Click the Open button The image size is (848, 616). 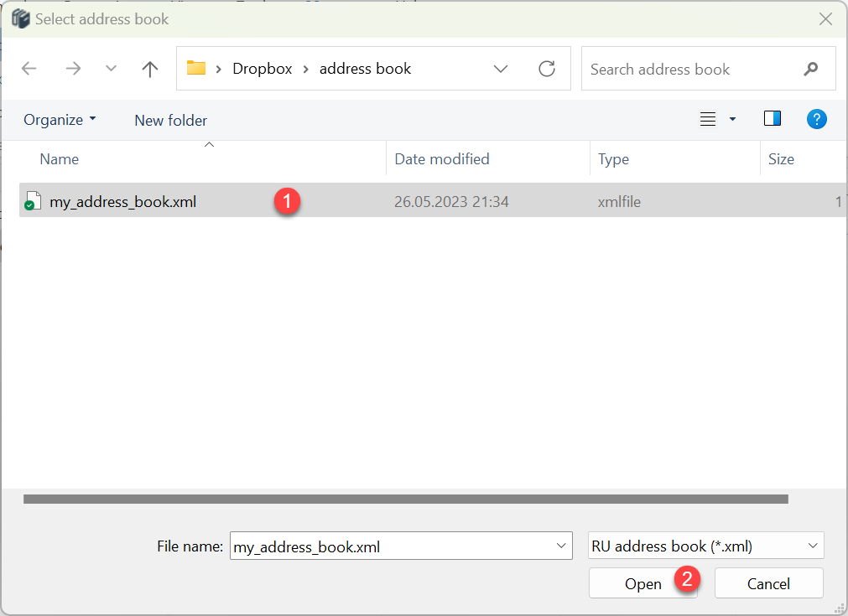click(643, 584)
